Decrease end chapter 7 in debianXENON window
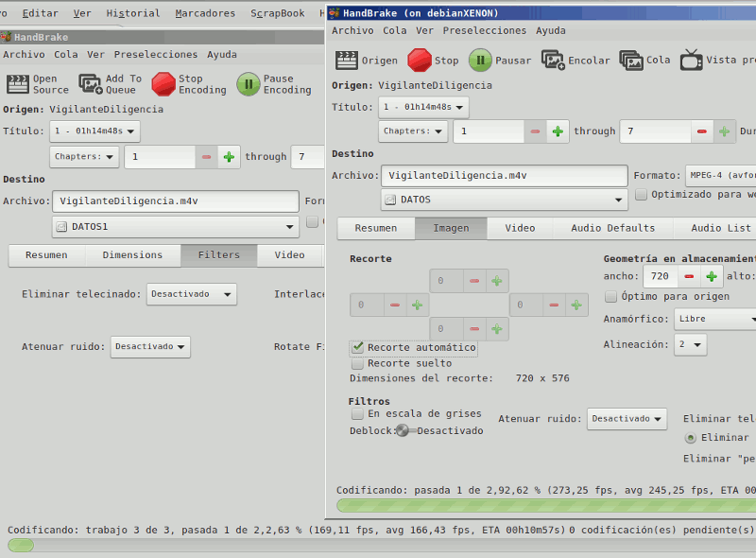The image size is (756, 558). [702, 131]
